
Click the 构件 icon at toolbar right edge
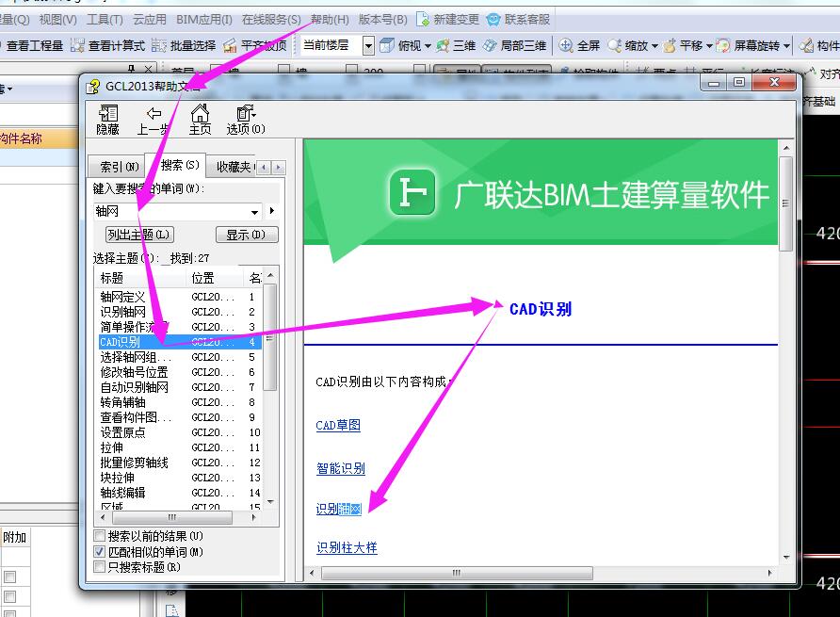click(806, 45)
